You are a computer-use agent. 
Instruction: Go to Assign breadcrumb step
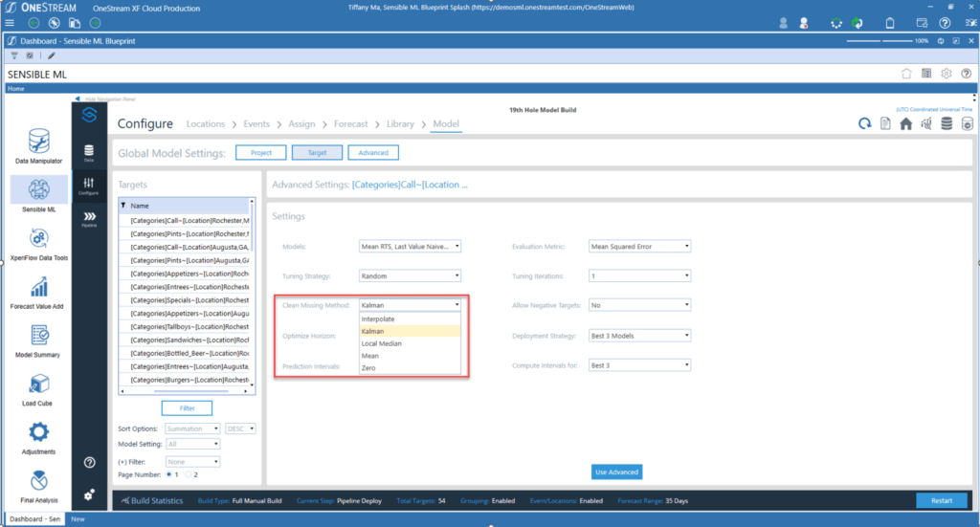point(301,123)
